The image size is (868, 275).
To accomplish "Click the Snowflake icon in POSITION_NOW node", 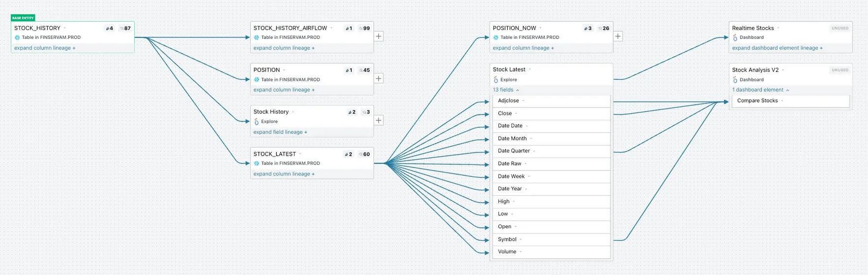I will pos(496,37).
